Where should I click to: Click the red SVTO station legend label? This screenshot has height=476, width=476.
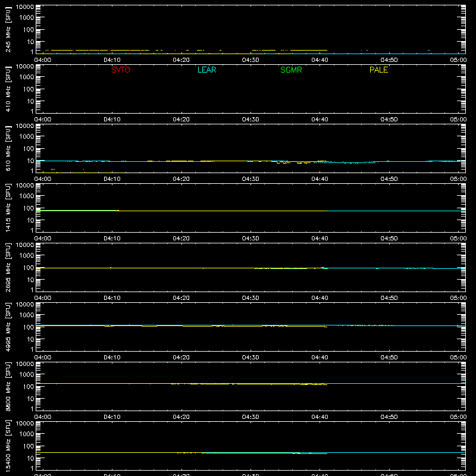(121, 70)
